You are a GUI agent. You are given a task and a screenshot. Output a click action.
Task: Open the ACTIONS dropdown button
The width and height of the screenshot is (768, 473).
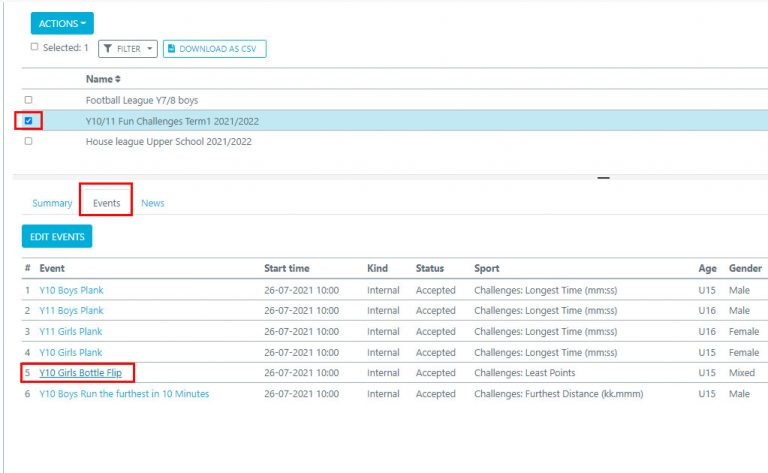[62, 24]
